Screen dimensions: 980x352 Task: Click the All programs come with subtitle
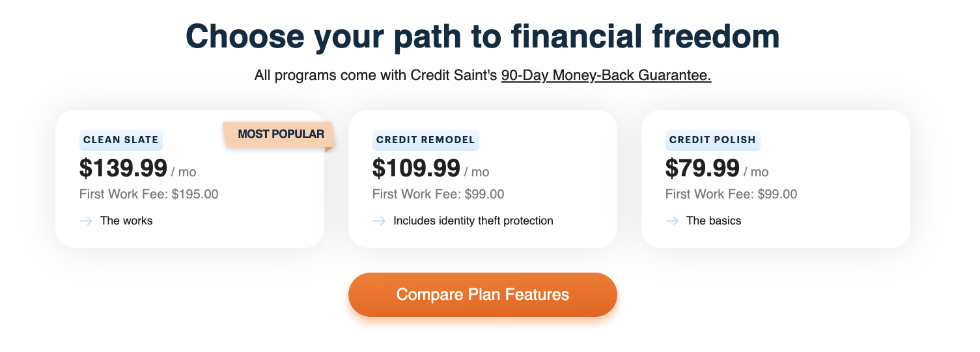pos(483,75)
